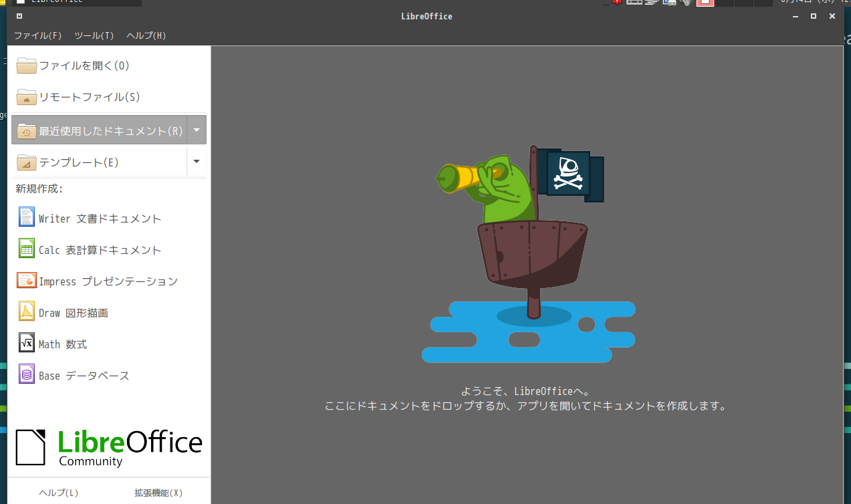This screenshot has width=851, height=504.
Task: Click the Base database icon
Action: (x=27, y=374)
